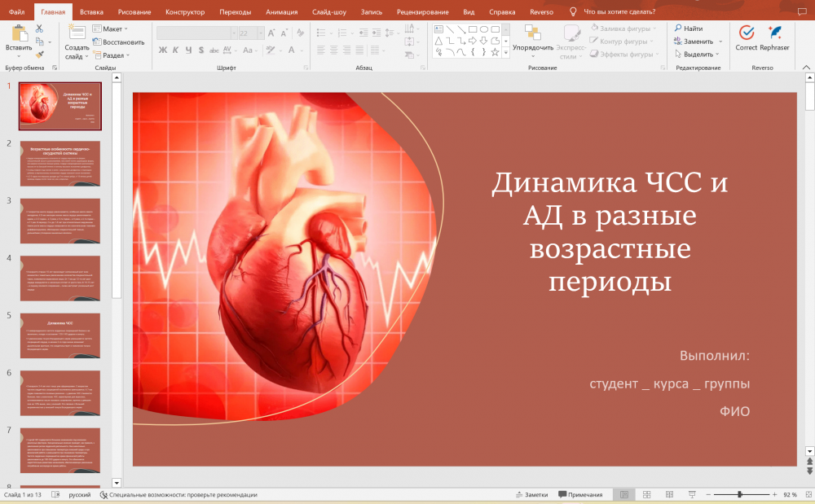Fit slide to current window icon
This screenshot has width=815, height=504.
tap(807, 495)
